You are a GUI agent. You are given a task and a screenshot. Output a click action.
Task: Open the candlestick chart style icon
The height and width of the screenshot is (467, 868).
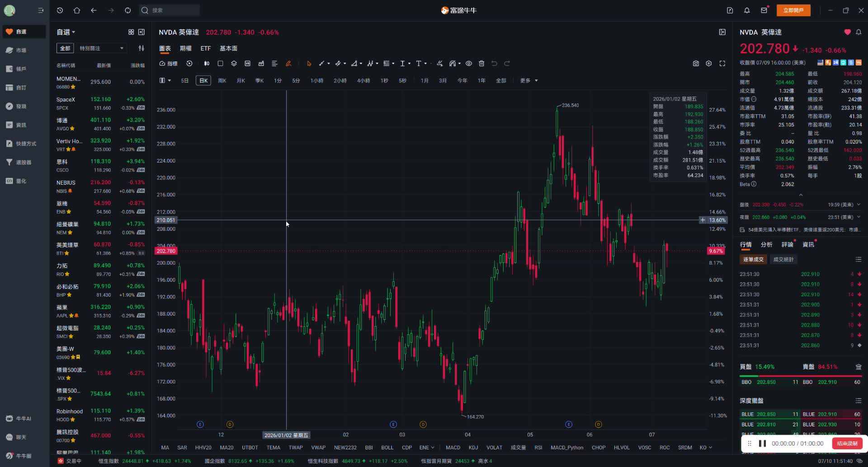coord(207,64)
